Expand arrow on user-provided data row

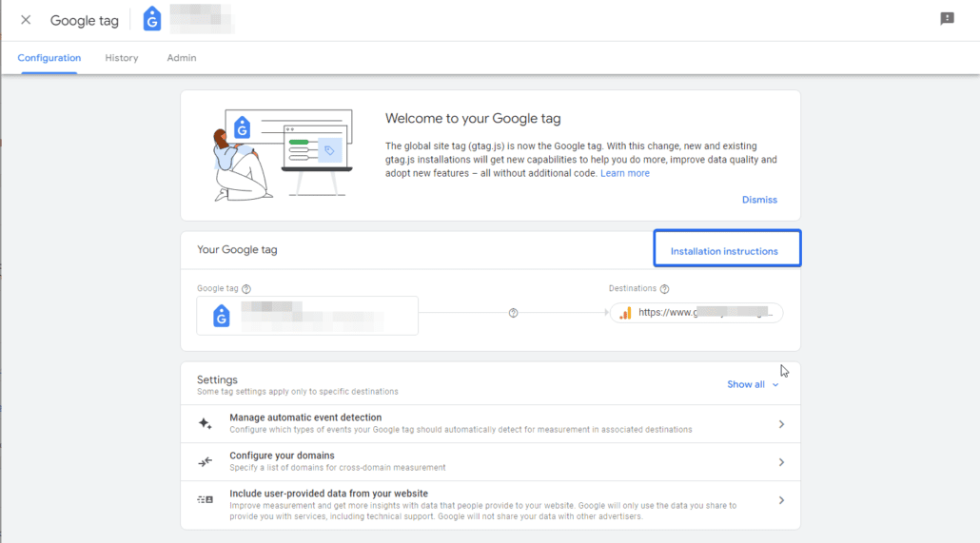[781, 500]
